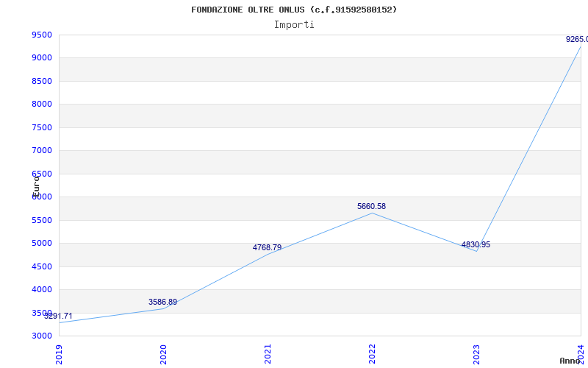Image resolution: width=588 pixels, height=368 pixels.
Task: Click the 8000 y-axis value
Action: pyautogui.click(x=42, y=104)
